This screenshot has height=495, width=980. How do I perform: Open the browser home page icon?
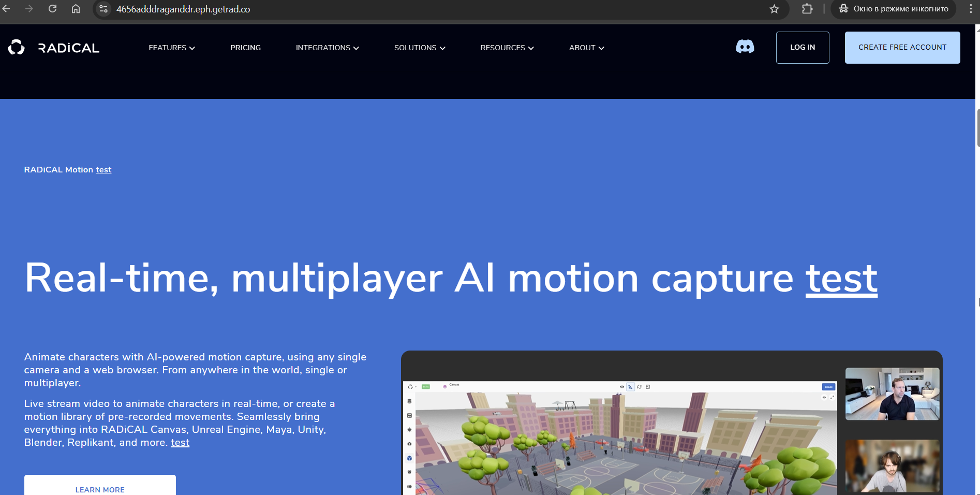pyautogui.click(x=76, y=9)
